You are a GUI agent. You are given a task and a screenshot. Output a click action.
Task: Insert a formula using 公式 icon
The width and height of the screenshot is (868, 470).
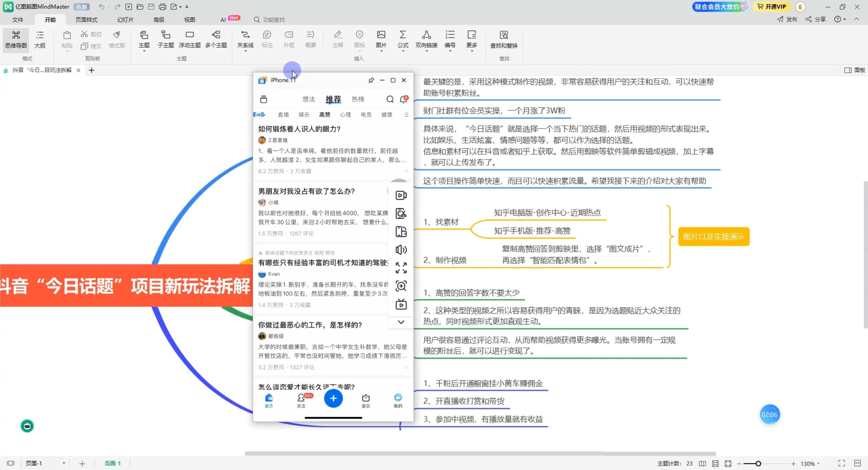403,40
